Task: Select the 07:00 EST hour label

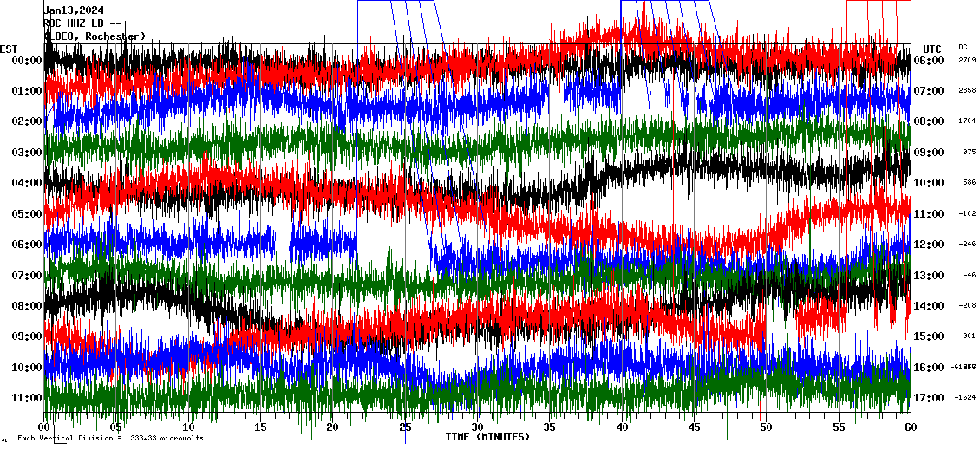Action: 27,276
